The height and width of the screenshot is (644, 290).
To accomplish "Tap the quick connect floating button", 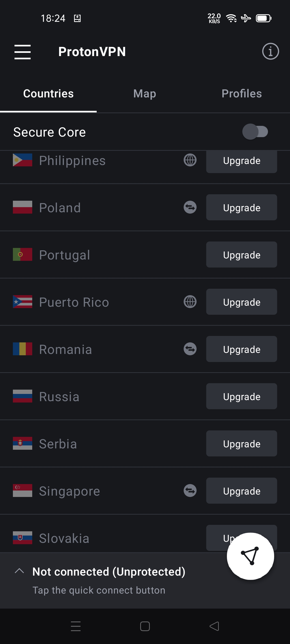I will tap(250, 556).
